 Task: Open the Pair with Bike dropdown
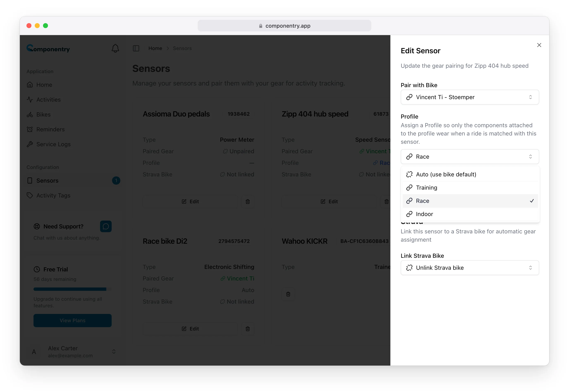470,97
